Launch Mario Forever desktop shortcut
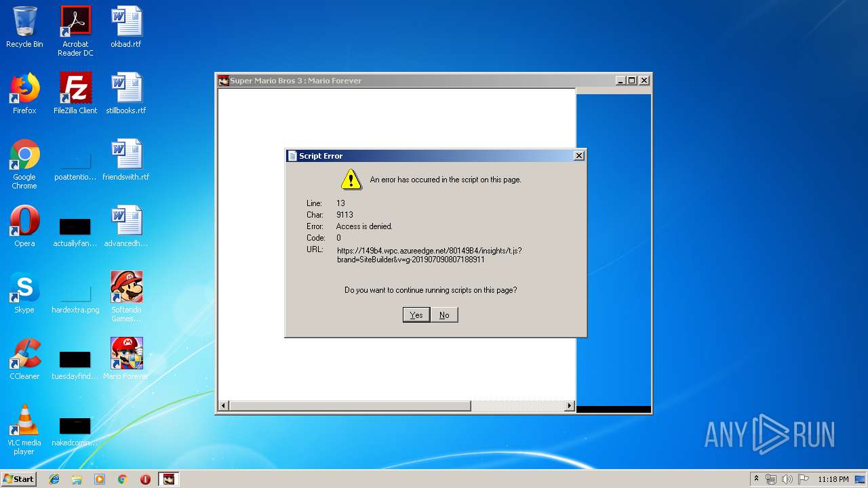 [x=126, y=359]
